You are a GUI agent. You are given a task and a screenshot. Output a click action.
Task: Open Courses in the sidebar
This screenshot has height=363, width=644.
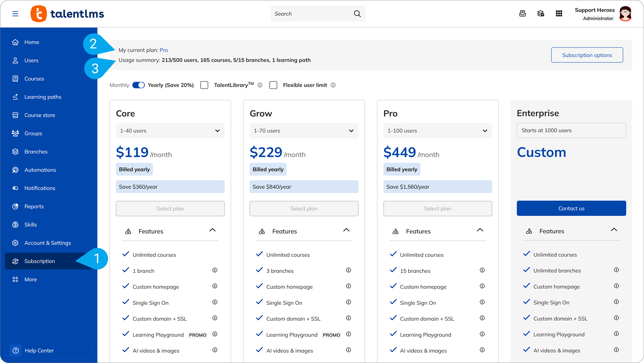tap(49, 79)
